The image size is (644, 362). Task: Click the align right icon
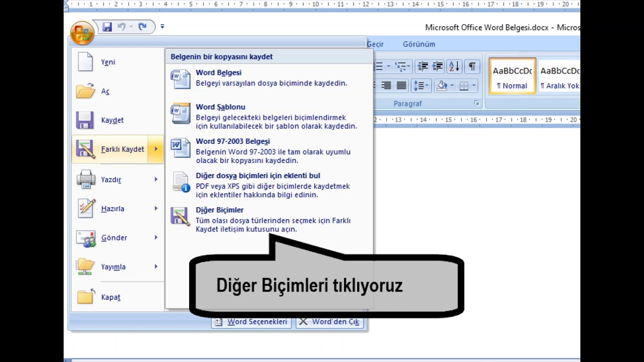(386, 86)
